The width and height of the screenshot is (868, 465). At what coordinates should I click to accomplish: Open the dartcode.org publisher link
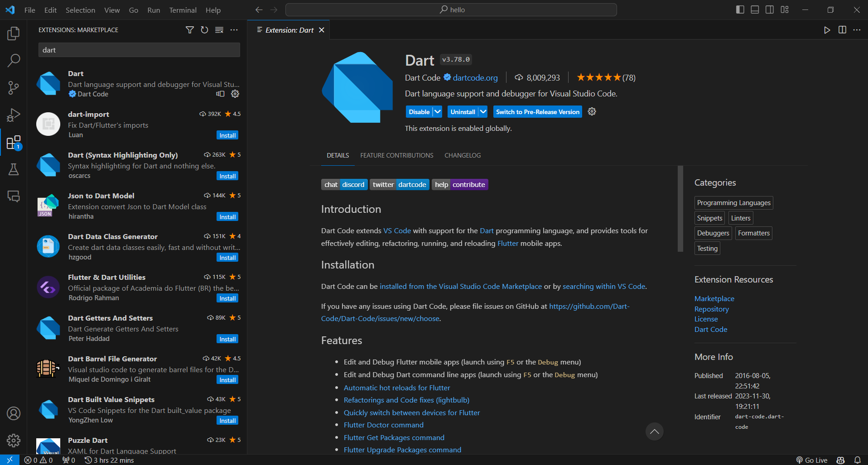(x=475, y=78)
